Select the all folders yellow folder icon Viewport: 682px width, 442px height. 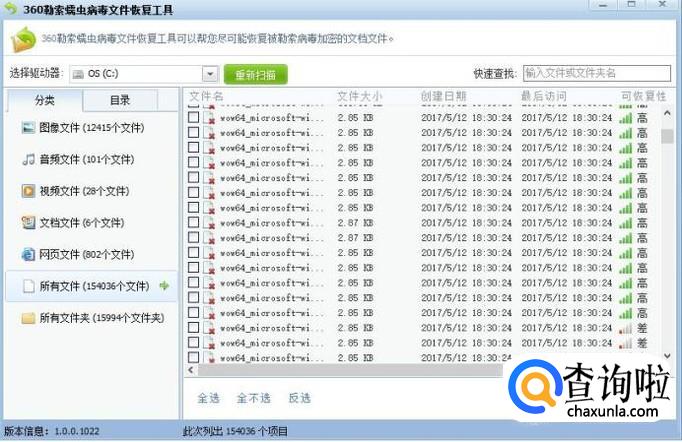[28, 318]
